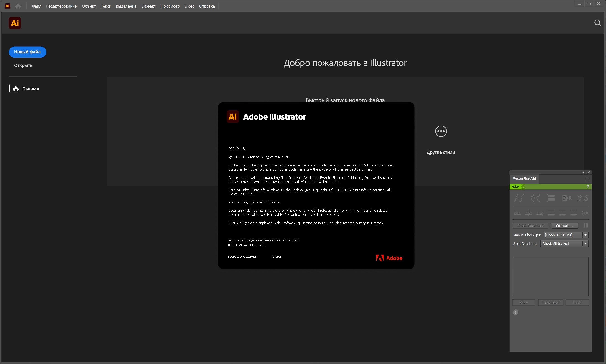Click the Fix Selected button
Screen dimensions: 606x364
(x=550, y=302)
